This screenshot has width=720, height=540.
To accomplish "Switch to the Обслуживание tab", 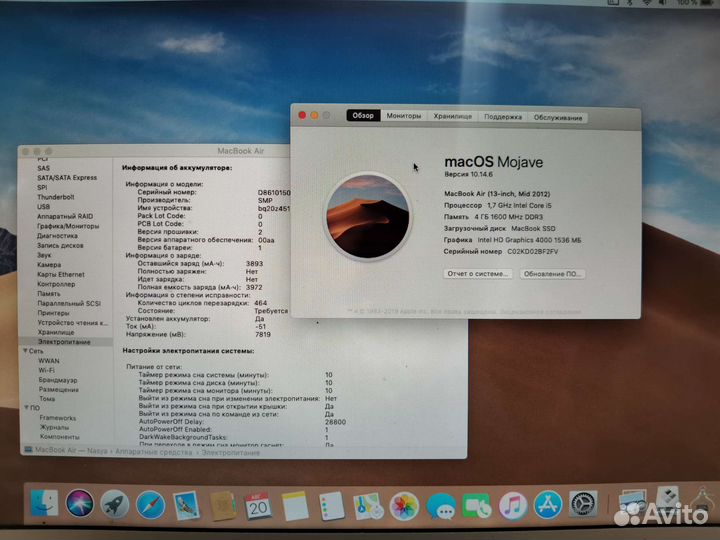I will (x=557, y=117).
